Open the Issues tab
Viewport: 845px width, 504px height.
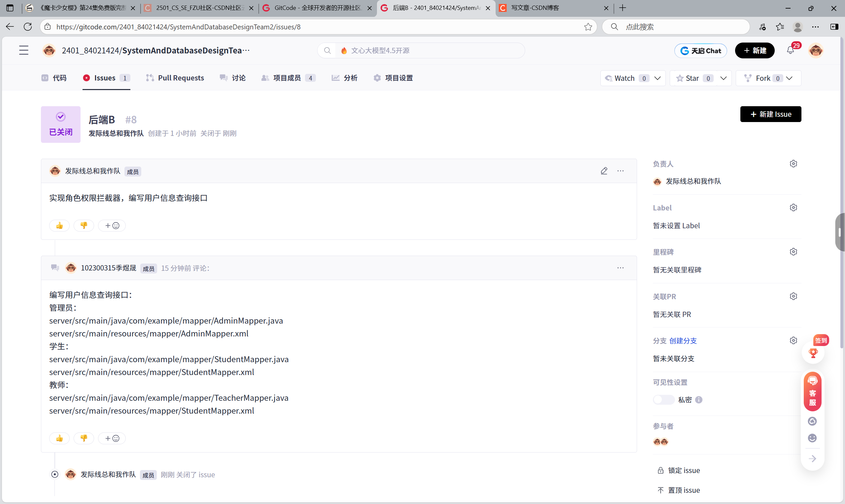pos(106,78)
